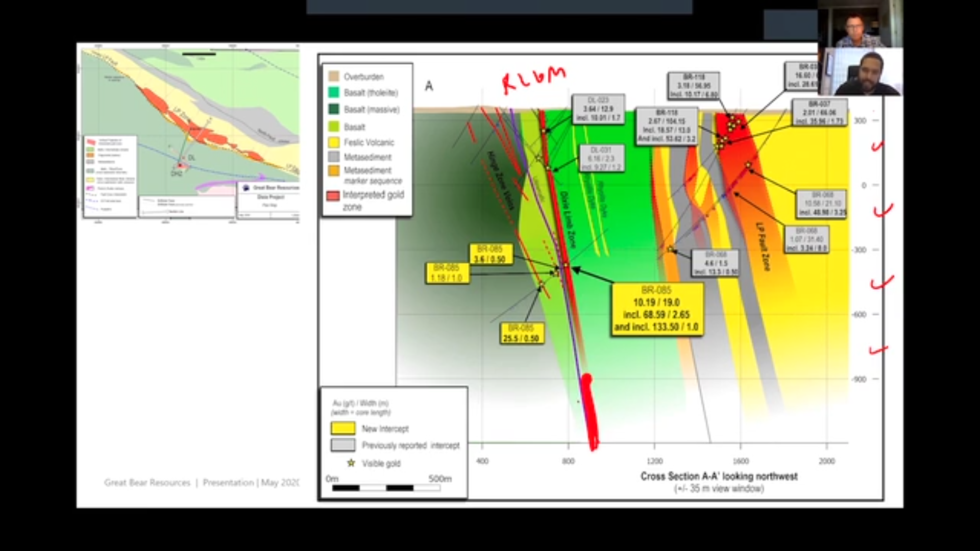980x551 pixels.
Task: Click the BR-085 25.5 / 0.50 yellow label
Action: click(521, 333)
